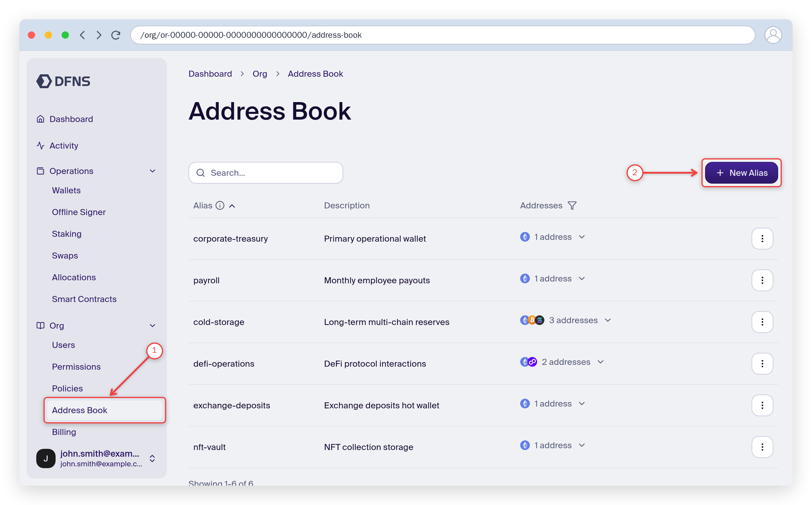The height and width of the screenshot is (505, 812).
Task: Go to Staking in the sidebar
Action: (66, 234)
